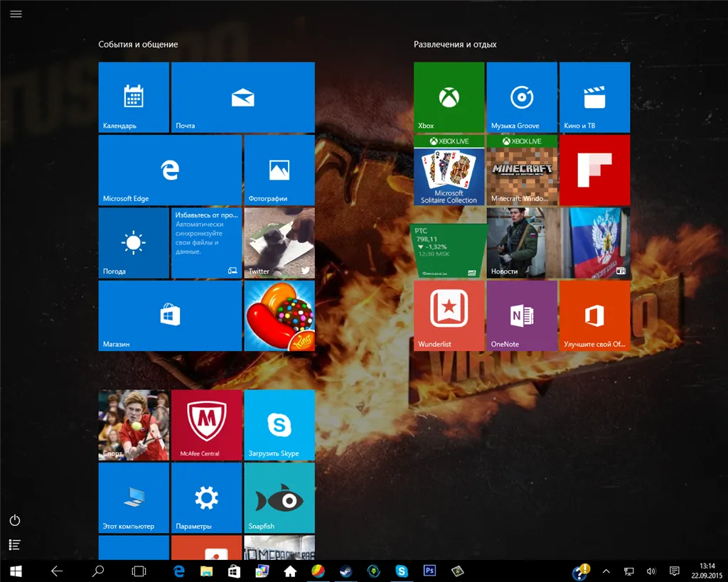This screenshot has width=728, height=582.
Task: Launch the Snapfish tile
Action: 279,498
